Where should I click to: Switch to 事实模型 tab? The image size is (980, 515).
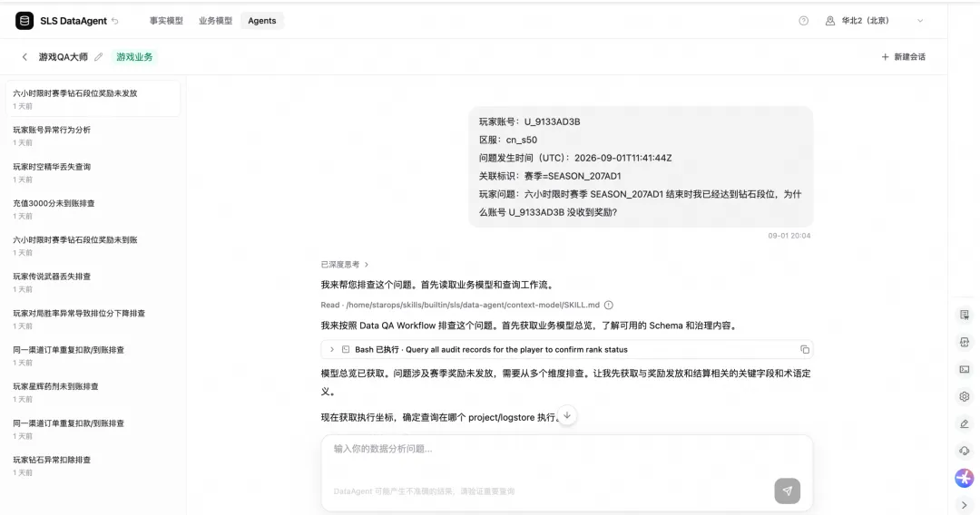pos(166,21)
